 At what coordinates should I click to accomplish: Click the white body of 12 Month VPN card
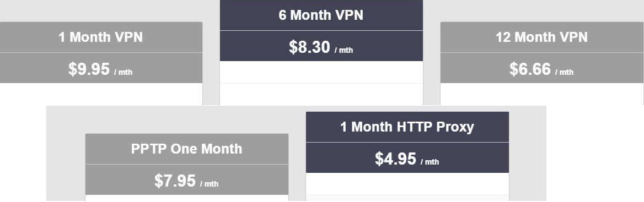click(542, 94)
